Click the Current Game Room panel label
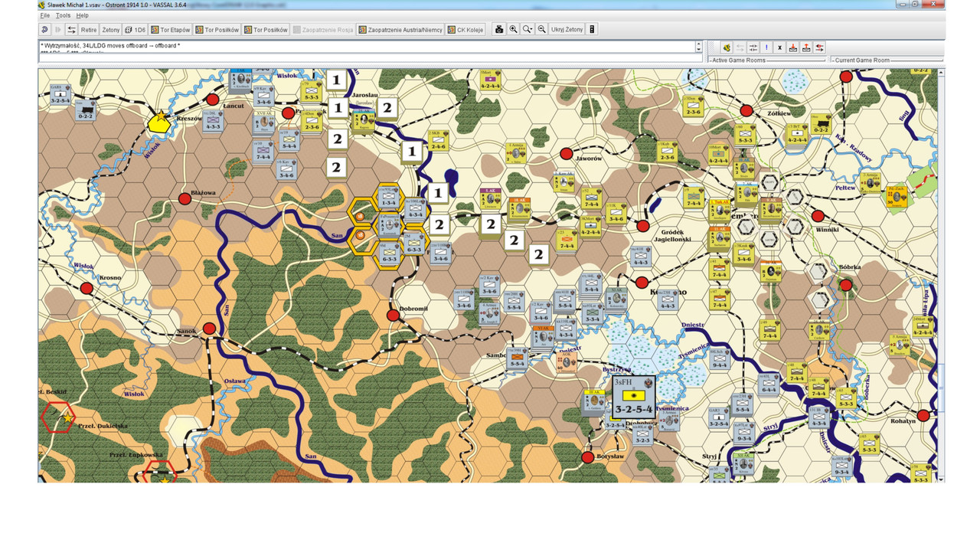Screen dimensions: 980x543 click(862, 61)
